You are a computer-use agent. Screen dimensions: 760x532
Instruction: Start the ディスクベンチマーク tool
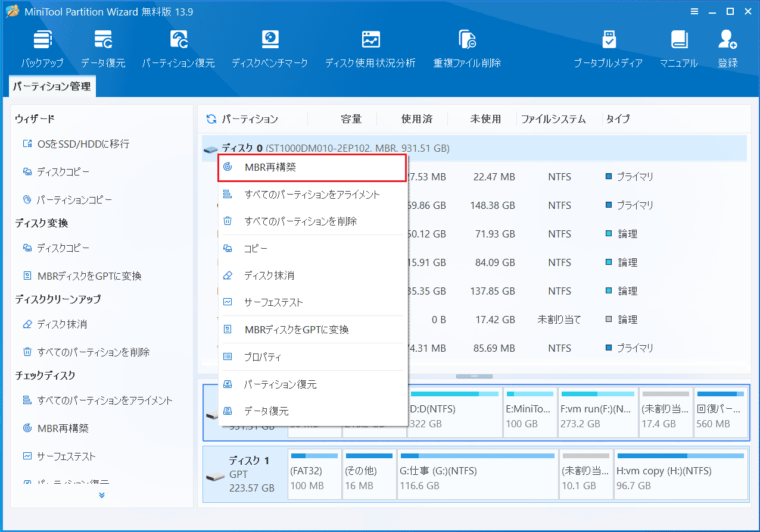click(x=270, y=49)
